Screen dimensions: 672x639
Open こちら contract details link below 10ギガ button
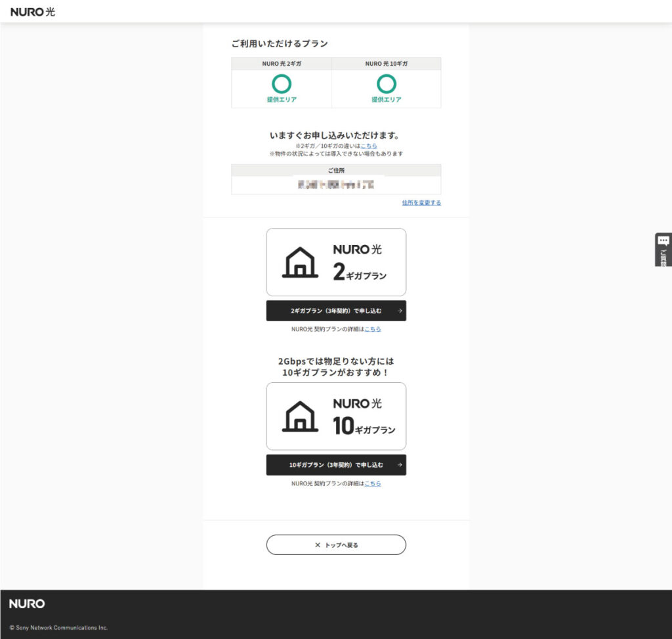(x=373, y=483)
